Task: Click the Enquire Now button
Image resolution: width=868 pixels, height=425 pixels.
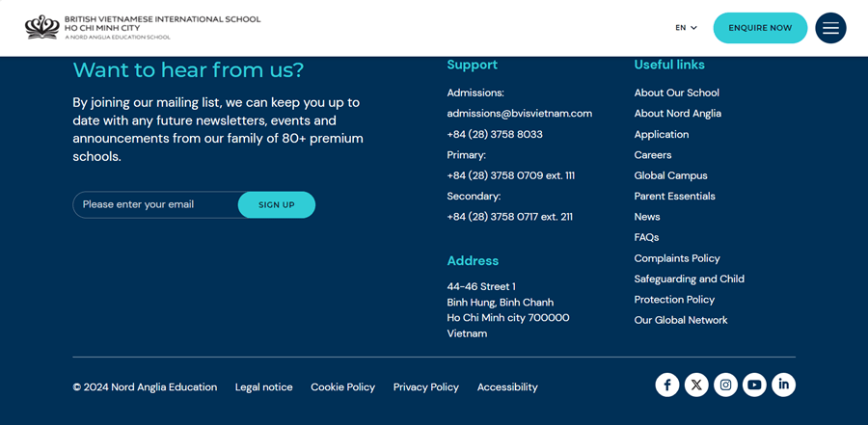Action: pyautogui.click(x=760, y=28)
